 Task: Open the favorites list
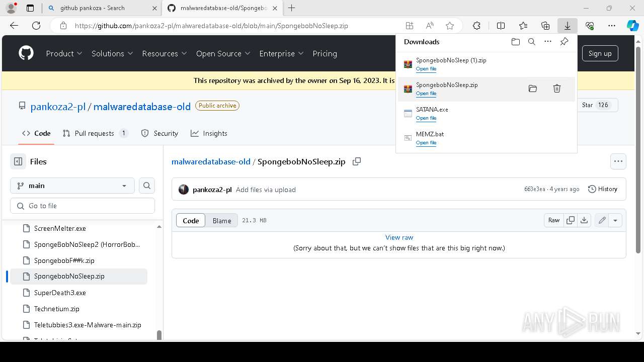[x=523, y=26]
